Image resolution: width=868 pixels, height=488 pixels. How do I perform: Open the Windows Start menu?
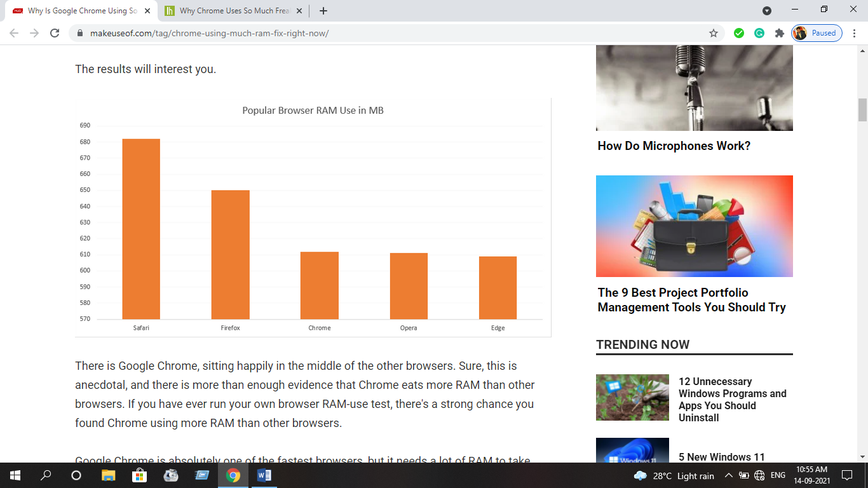point(15,475)
